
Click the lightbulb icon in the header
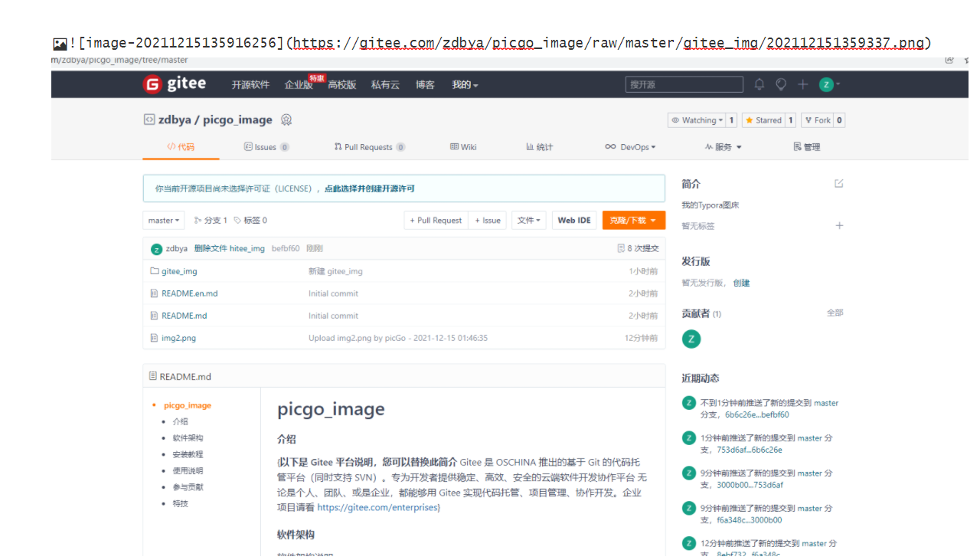pyautogui.click(x=781, y=84)
